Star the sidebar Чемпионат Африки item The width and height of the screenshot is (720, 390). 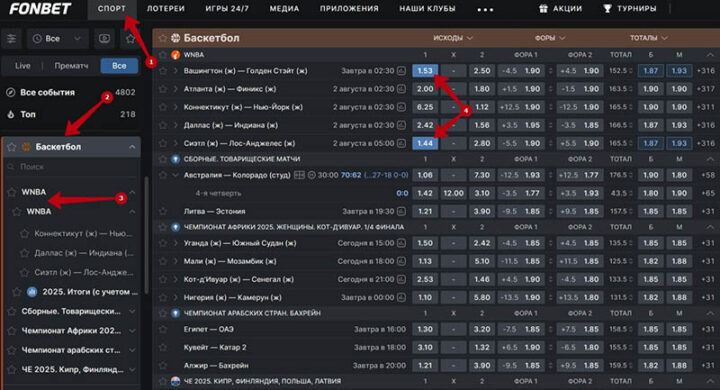click(x=12, y=331)
